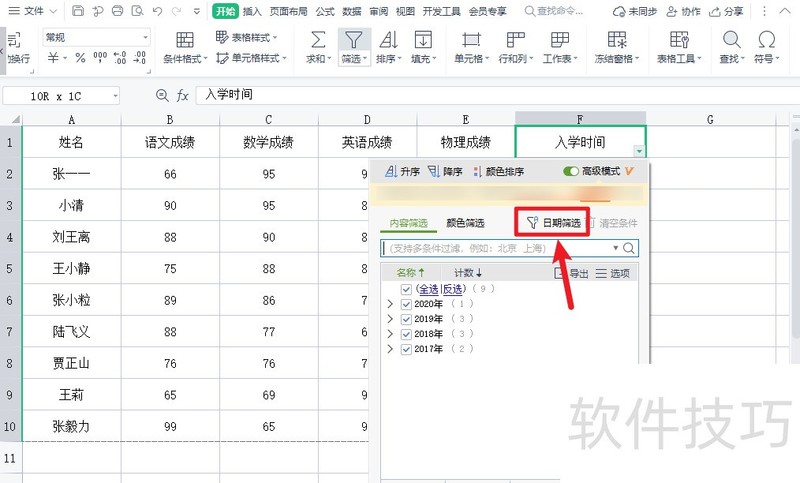Click the save icon in quick access bar
Viewport: 800px width, 483px height.
78,11
